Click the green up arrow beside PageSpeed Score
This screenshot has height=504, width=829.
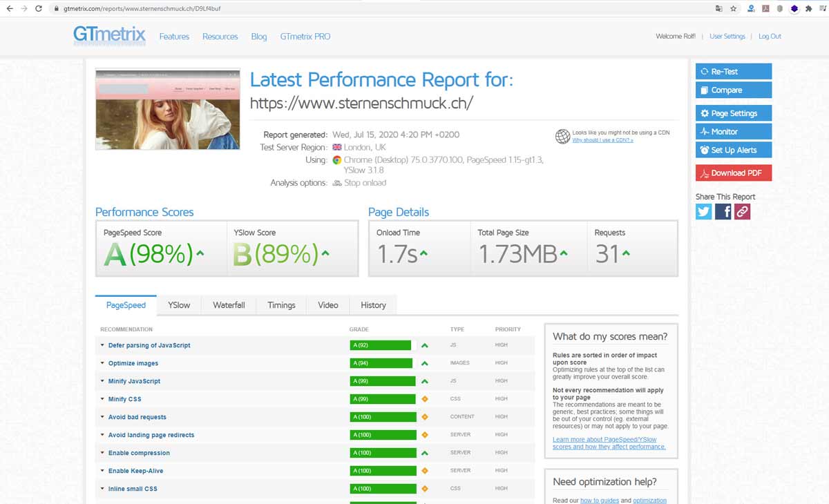[x=200, y=253]
